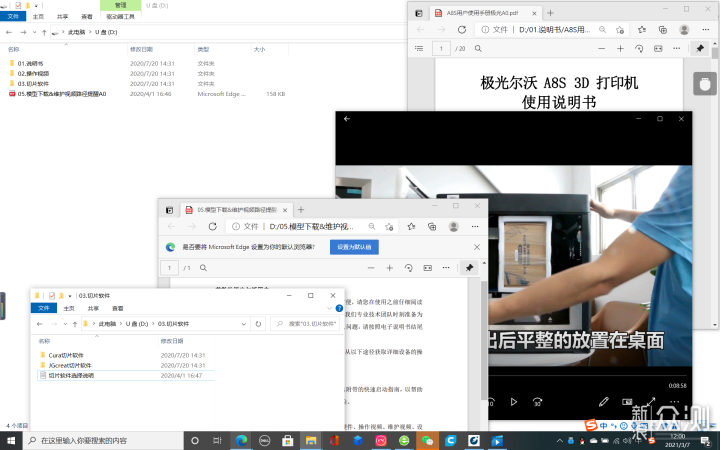Click the U盘 (D:) breadcrumb in 03.切片软件 window
This screenshot has height=450, width=720.
[137, 324]
